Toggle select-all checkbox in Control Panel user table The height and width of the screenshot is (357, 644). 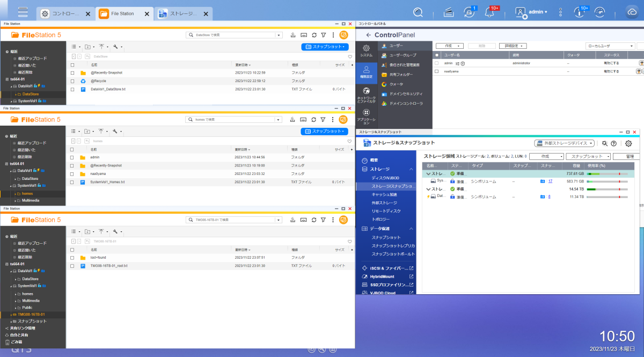437,55
